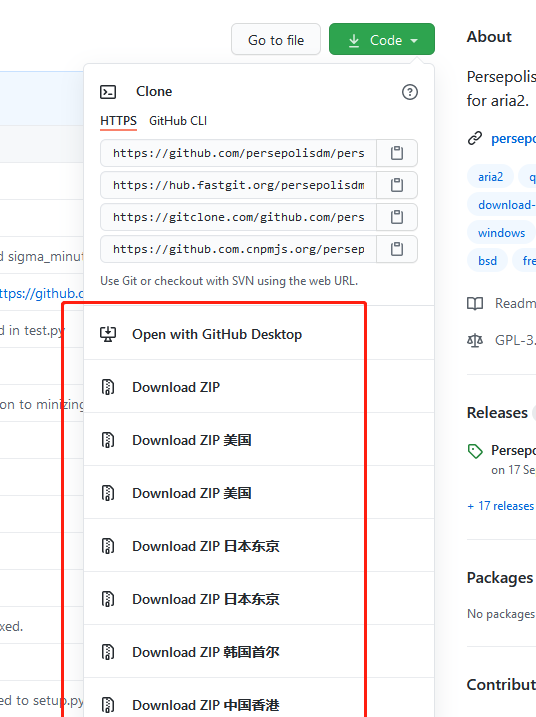Open the blue ttps://github.c link in file list

pos(42,293)
